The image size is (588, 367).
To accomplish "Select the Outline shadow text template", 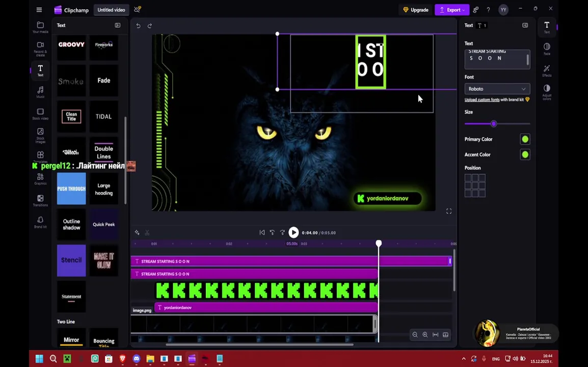I will pos(71,224).
